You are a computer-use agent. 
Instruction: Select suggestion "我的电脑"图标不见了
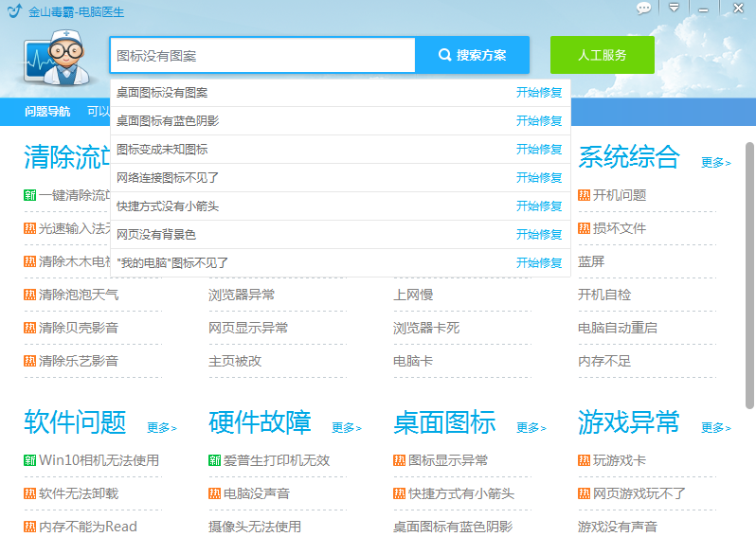tap(172, 263)
